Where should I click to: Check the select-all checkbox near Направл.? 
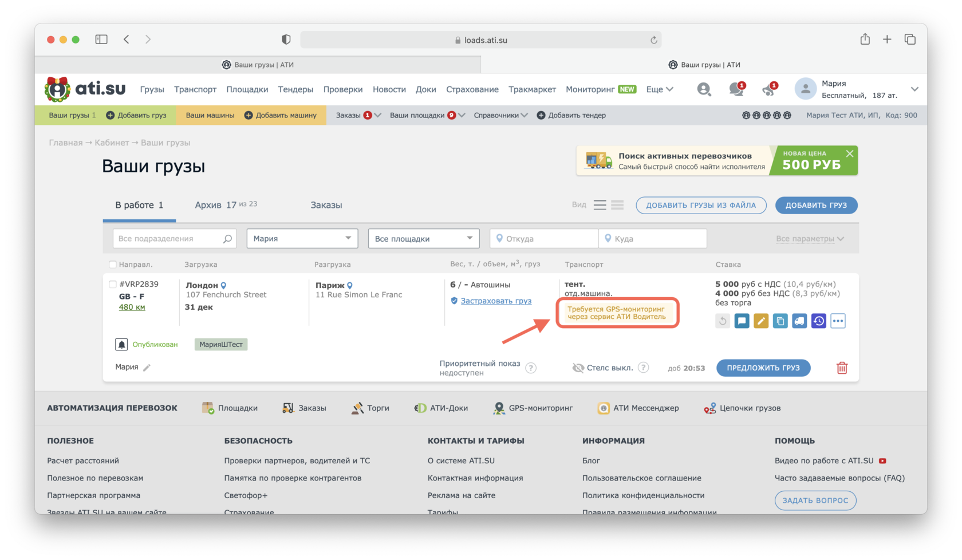(x=113, y=265)
